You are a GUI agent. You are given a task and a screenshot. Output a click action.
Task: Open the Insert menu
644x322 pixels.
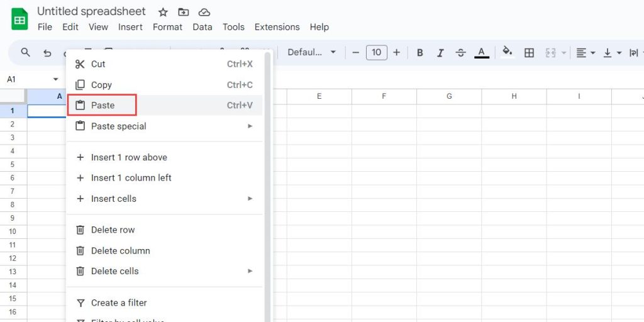coord(130,27)
